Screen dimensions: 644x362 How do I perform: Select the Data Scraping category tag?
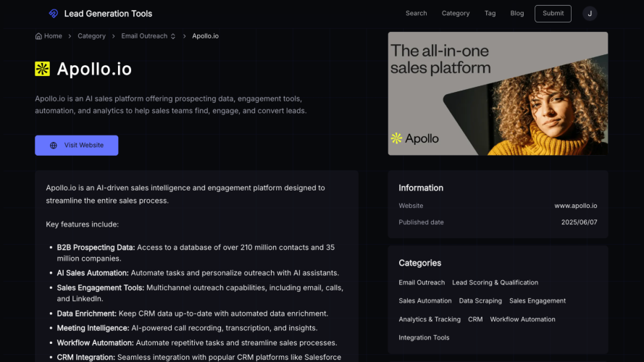(480, 301)
